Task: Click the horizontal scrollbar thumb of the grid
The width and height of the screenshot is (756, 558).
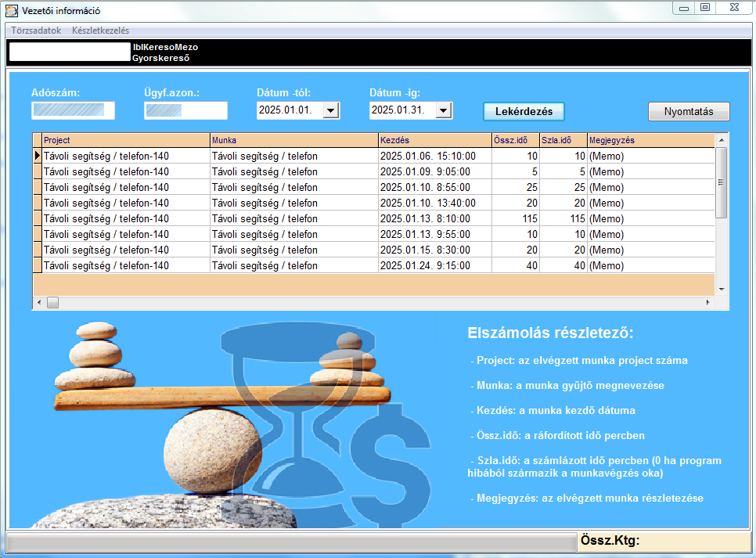Action: pos(52,302)
